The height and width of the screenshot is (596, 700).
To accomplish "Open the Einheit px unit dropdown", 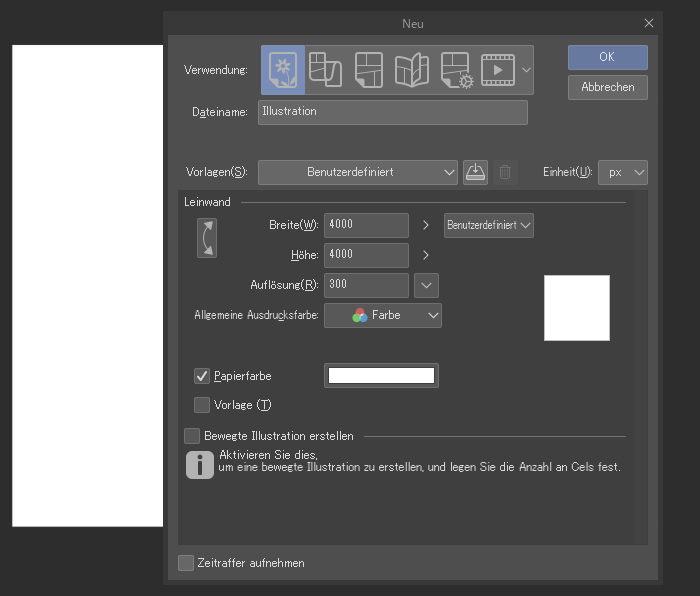I will point(623,172).
